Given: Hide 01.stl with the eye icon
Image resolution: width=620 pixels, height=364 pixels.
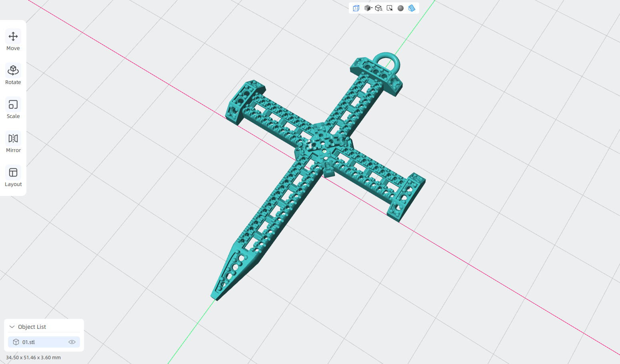Looking at the screenshot, I should [x=72, y=342].
